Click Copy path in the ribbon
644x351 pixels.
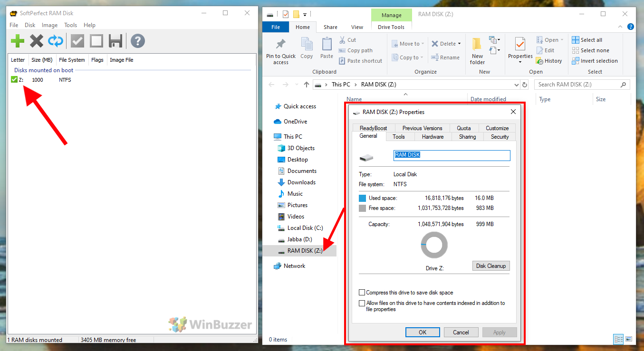point(356,50)
